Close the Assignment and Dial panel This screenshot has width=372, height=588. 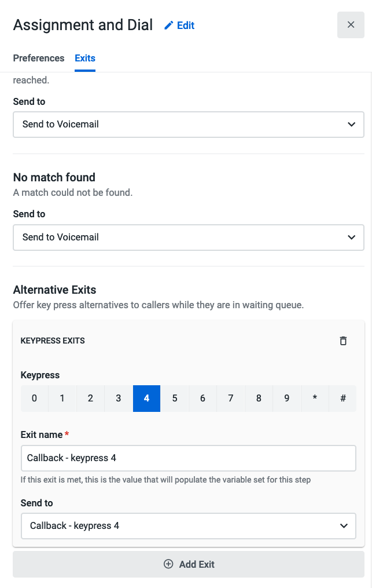click(351, 25)
